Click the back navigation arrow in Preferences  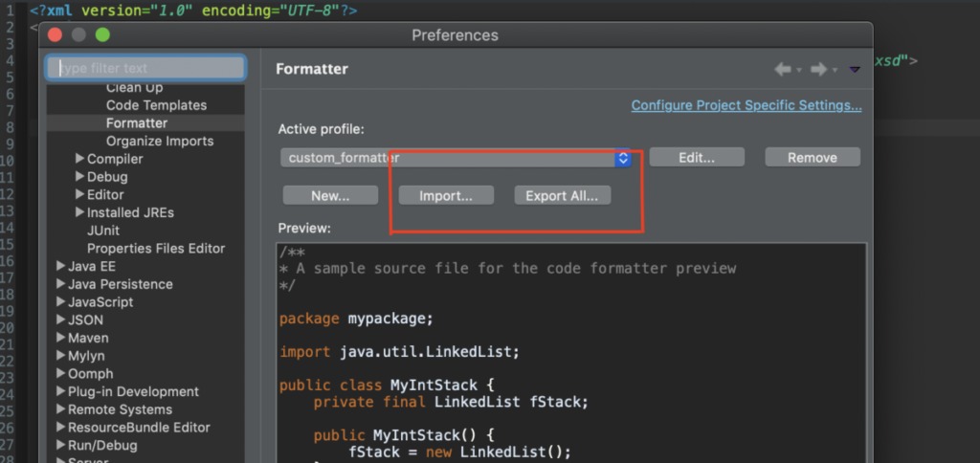pyautogui.click(x=783, y=70)
